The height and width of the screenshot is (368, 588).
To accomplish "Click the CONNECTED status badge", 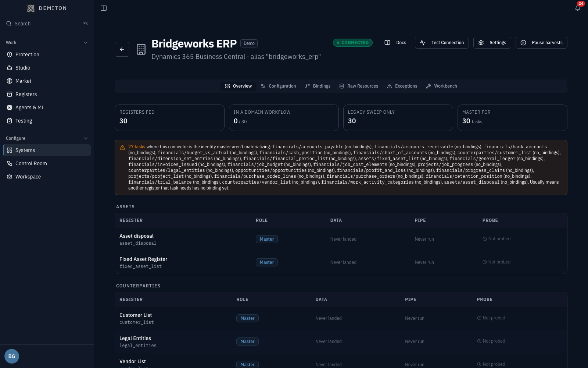I will click(x=353, y=43).
